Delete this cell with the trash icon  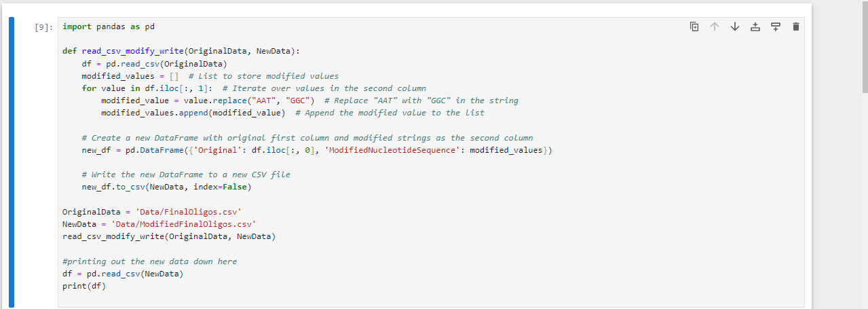pos(796,27)
